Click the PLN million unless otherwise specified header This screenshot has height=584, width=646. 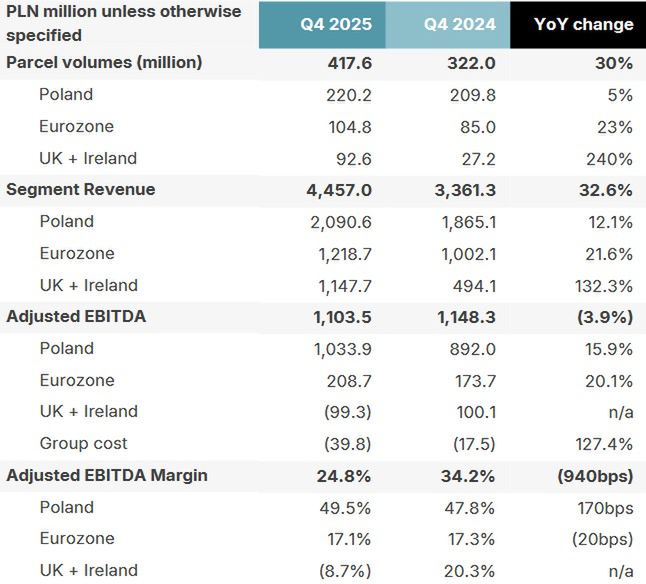click(x=122, y=24)
